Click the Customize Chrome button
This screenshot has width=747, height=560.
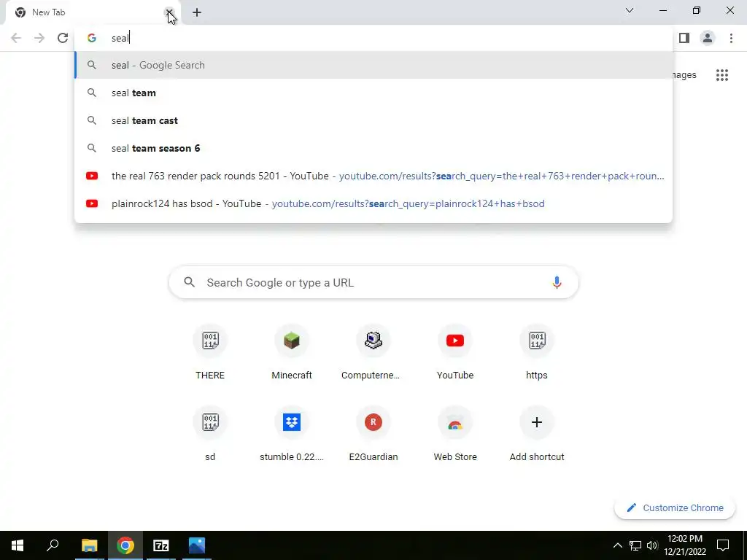[674, 507]
